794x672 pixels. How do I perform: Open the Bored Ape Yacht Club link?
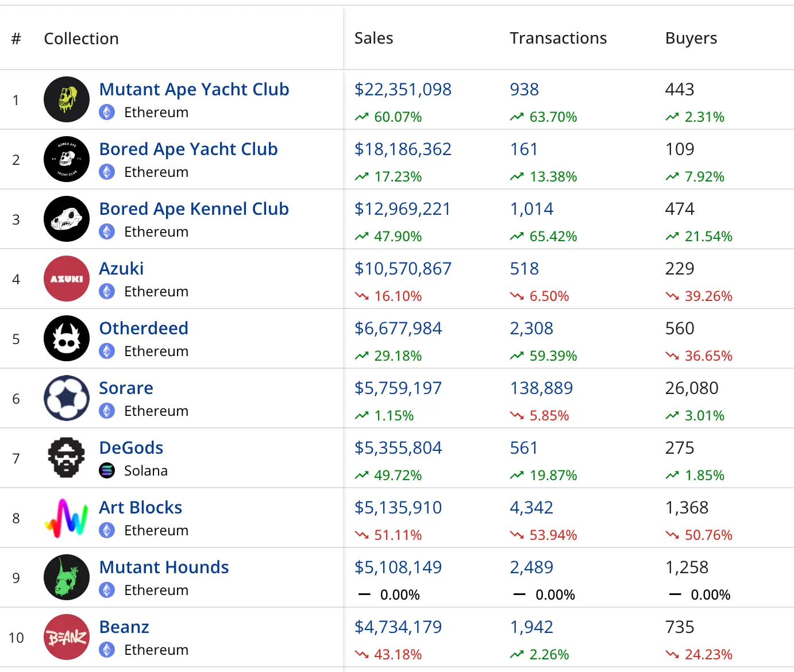click(188, 149)
